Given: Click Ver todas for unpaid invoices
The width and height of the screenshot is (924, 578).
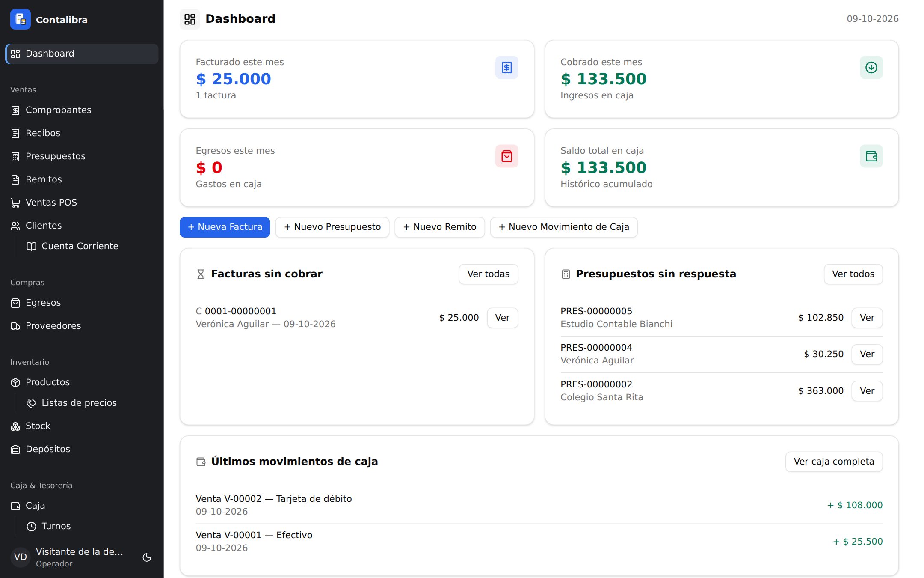Looking at the screenshot, I should point(489,274).
